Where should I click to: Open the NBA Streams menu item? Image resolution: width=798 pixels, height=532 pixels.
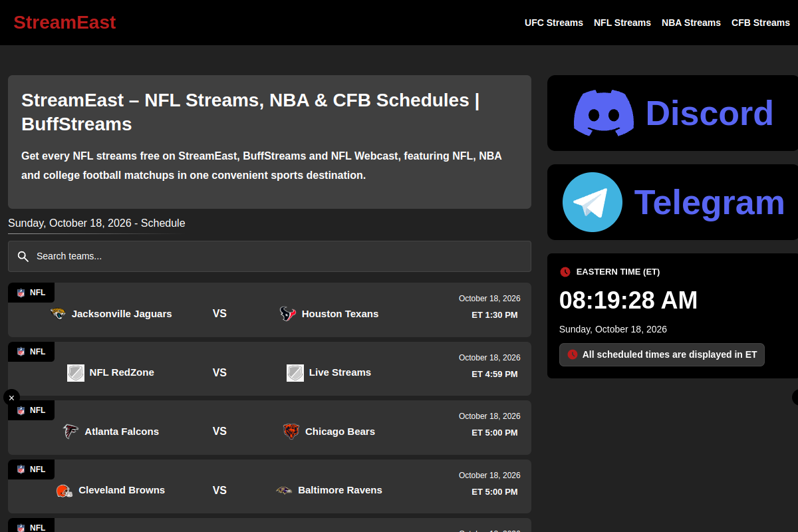pos(691,23)
